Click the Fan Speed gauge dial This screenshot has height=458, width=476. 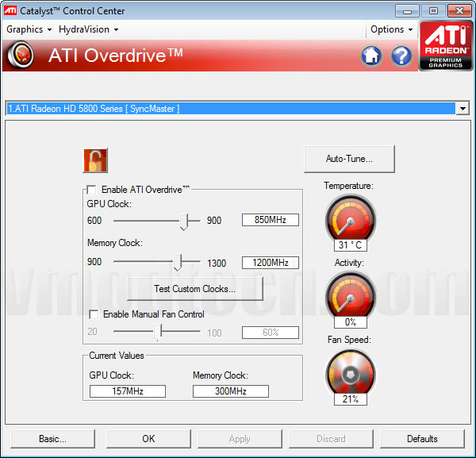351,372
